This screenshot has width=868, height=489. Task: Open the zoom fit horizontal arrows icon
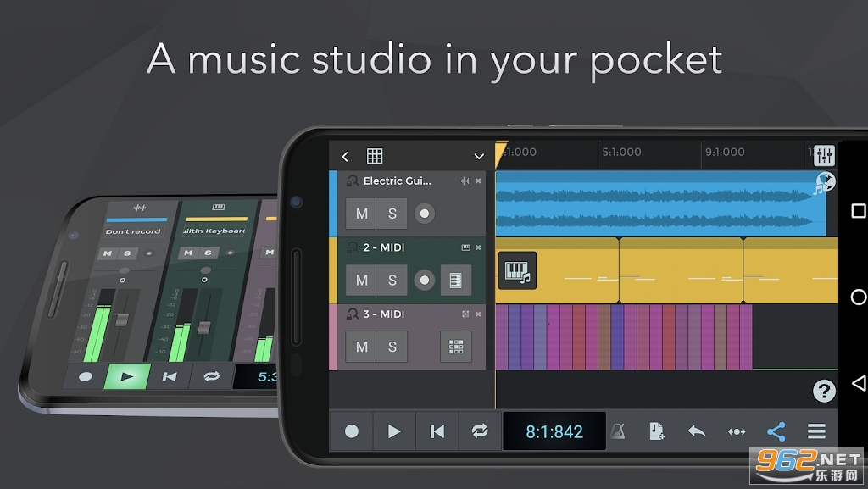(737, 431)
